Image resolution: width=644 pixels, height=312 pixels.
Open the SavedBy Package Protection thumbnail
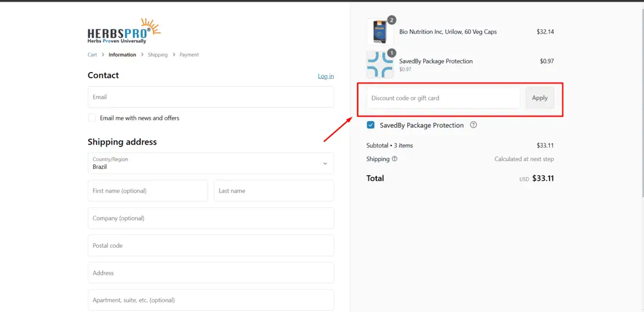tap(380, 65)
